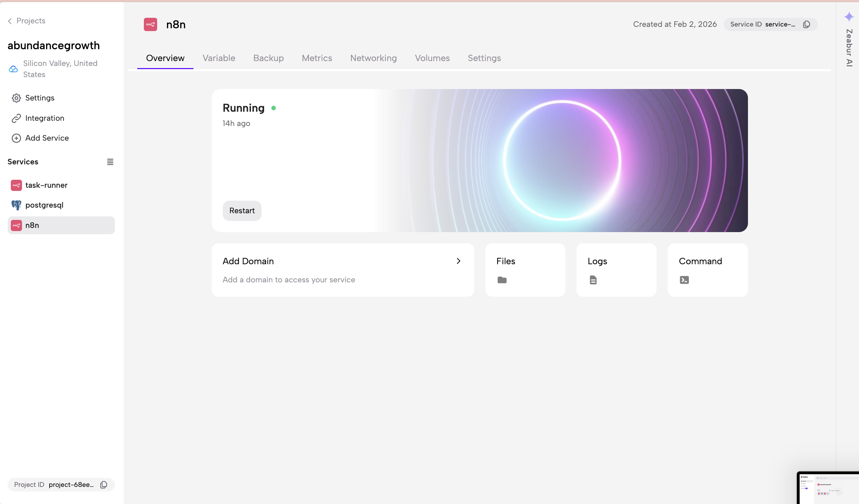Open the Metrics tab
Screen dimensions: 859x504
point(317,58)
